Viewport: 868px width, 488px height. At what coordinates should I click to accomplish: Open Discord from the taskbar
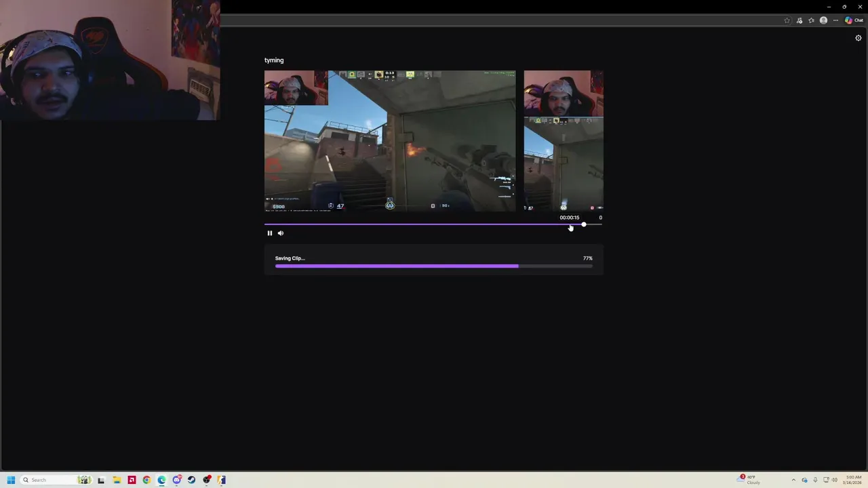click(x=177, y=480)
